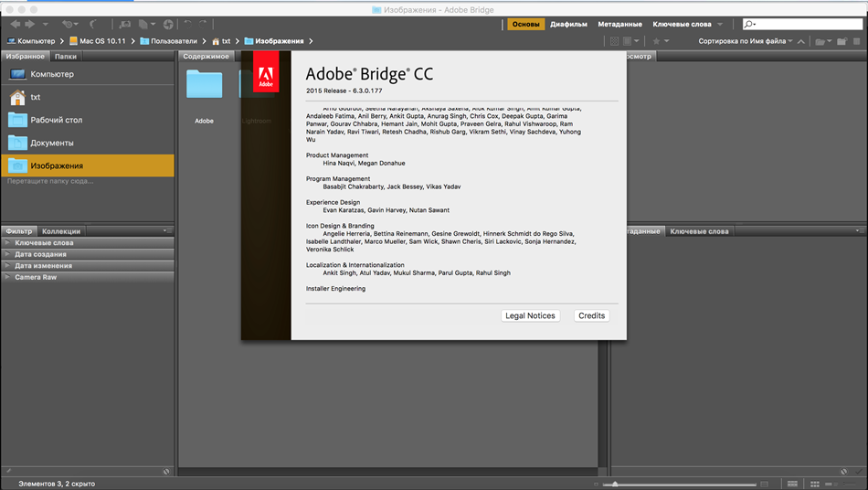Switch to Диафильм workspace
Screen dimensions: 868x490
(568, 25)
